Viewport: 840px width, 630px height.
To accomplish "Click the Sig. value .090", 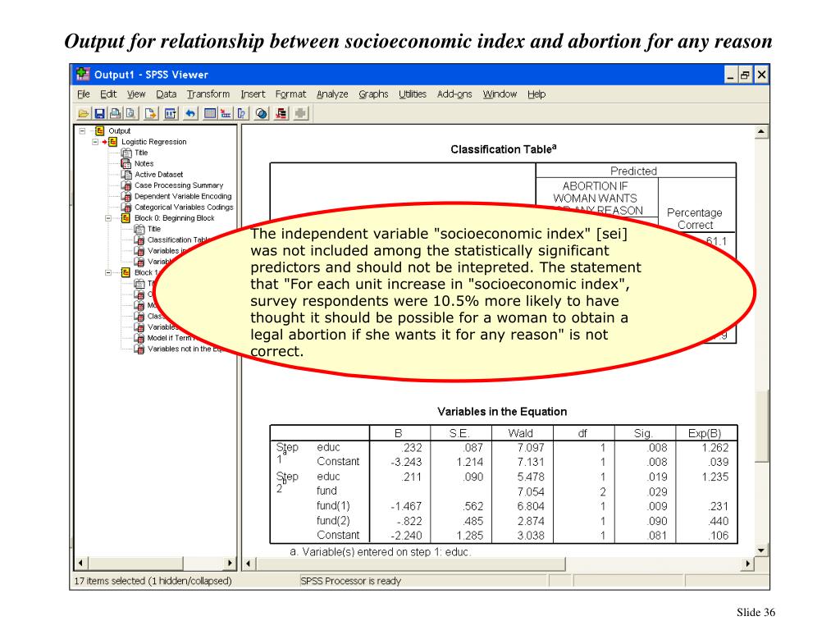I will pyautogui.click(x=657, y=521).
